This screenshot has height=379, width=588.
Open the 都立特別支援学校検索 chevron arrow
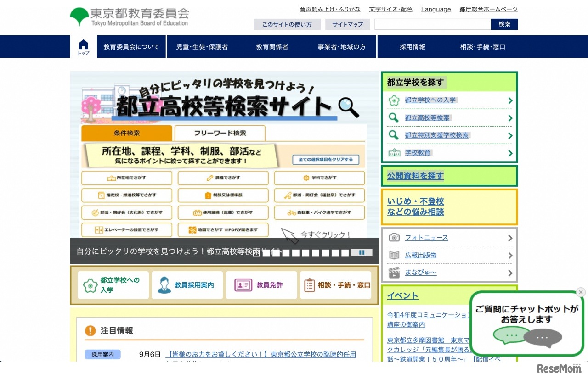click(x=510, y=135)
